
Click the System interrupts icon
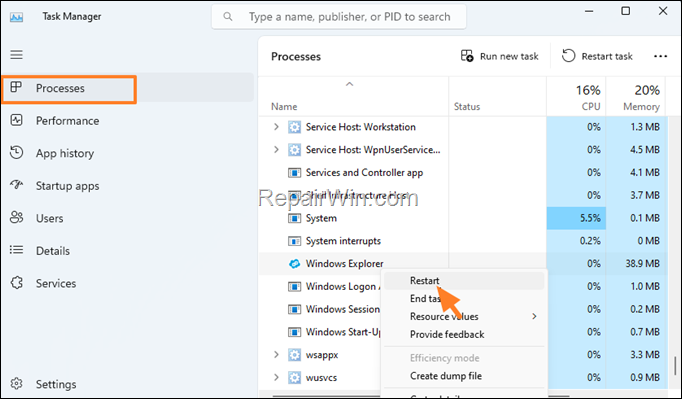coord(294,241)
